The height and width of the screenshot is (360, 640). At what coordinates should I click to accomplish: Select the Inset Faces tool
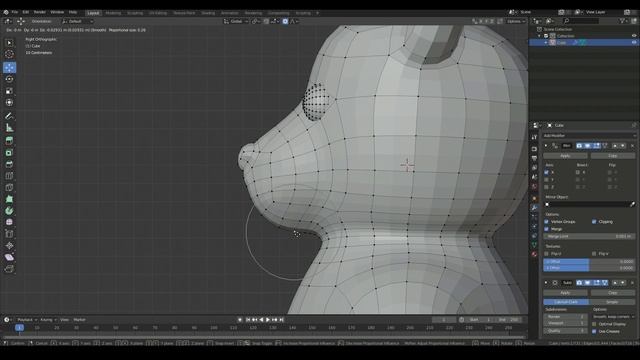[x=9, y=153]
